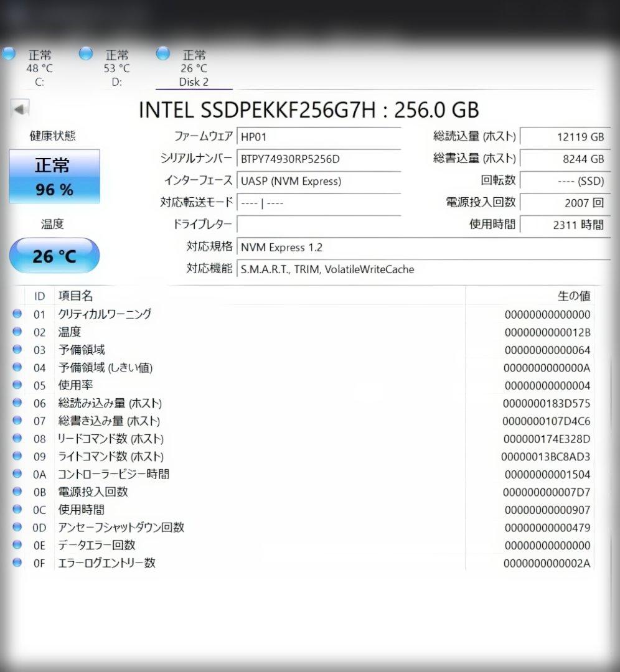Click the firmware field showing HP01
Screen dimensions: 620x672
pyautogui.click(x=319, y=136)
